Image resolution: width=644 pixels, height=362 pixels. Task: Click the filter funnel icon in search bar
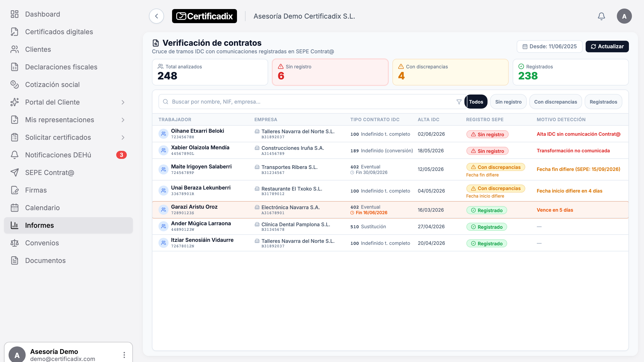click(459, 102)
